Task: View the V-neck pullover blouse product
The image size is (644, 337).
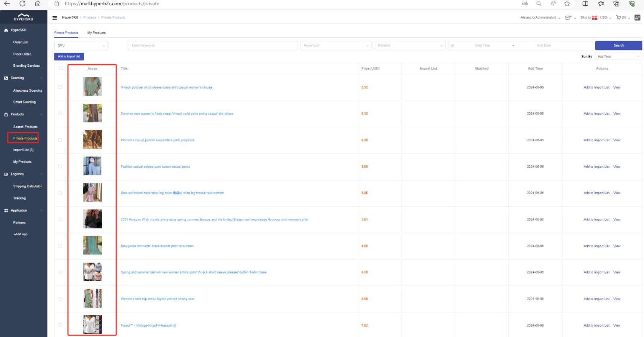Action: [x=617, y=87]
